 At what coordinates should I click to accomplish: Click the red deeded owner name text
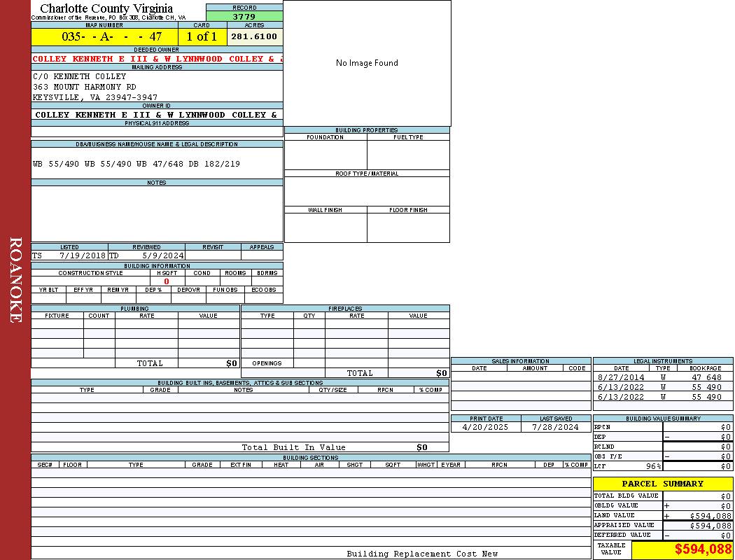tap(157, 59)
